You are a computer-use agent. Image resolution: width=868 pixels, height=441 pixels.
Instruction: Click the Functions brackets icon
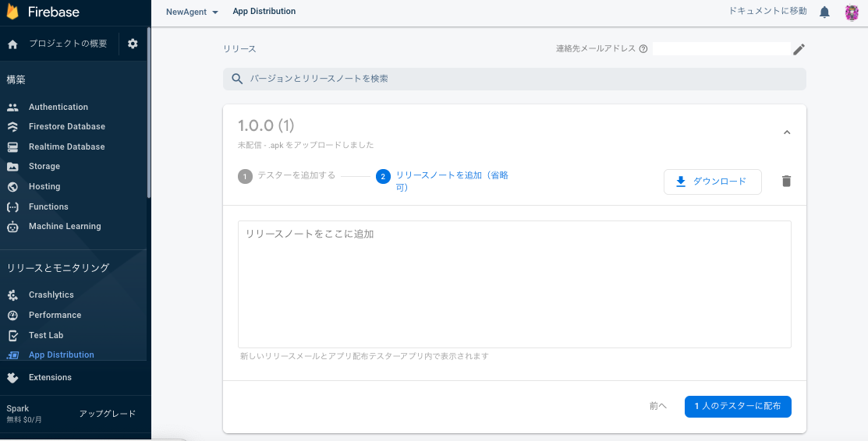coord(12,206)
